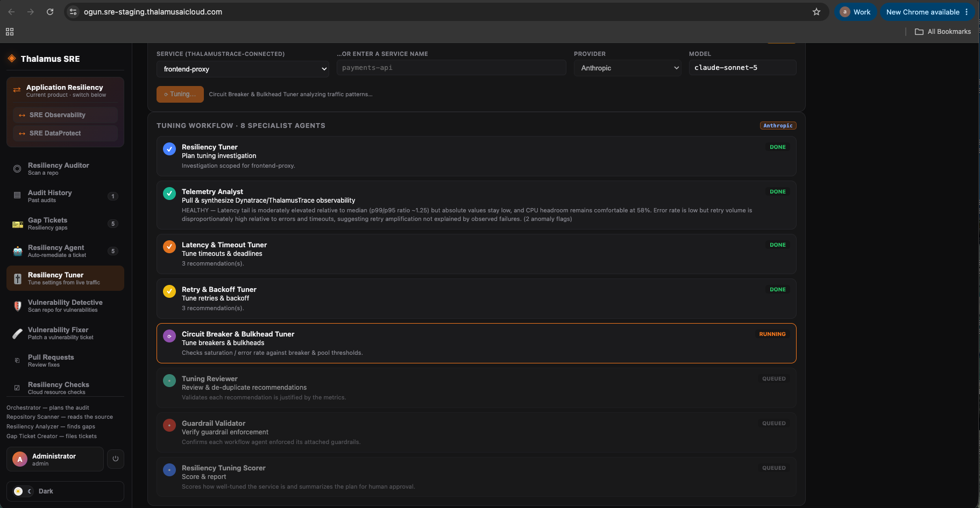Open the Resiliency Tuner sidebar item
Image resolution: width=980 pixels, height=508 pixels.
[65, 278]
